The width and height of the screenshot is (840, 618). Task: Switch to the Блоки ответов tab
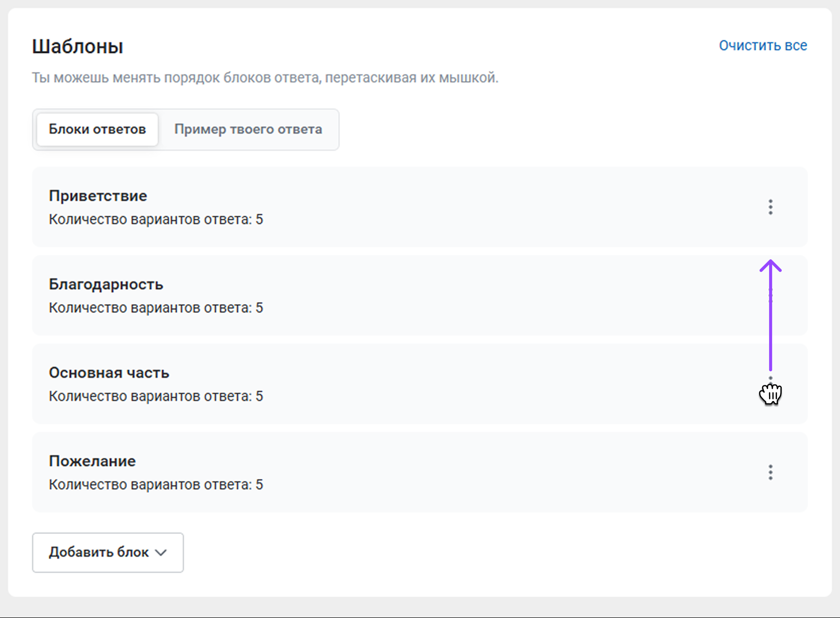97,130
